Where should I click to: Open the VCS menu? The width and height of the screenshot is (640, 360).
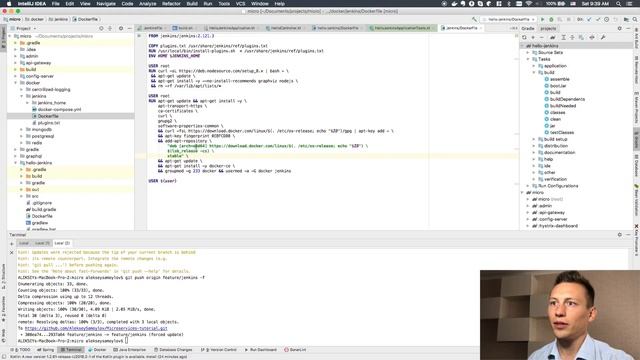pyautogui.click(x=240, y=4)
